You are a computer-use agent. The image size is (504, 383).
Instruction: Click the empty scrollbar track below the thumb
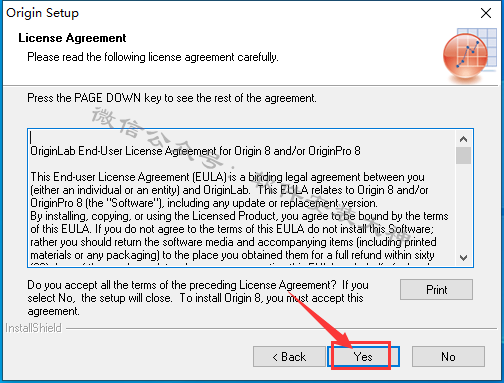(463, 207)
